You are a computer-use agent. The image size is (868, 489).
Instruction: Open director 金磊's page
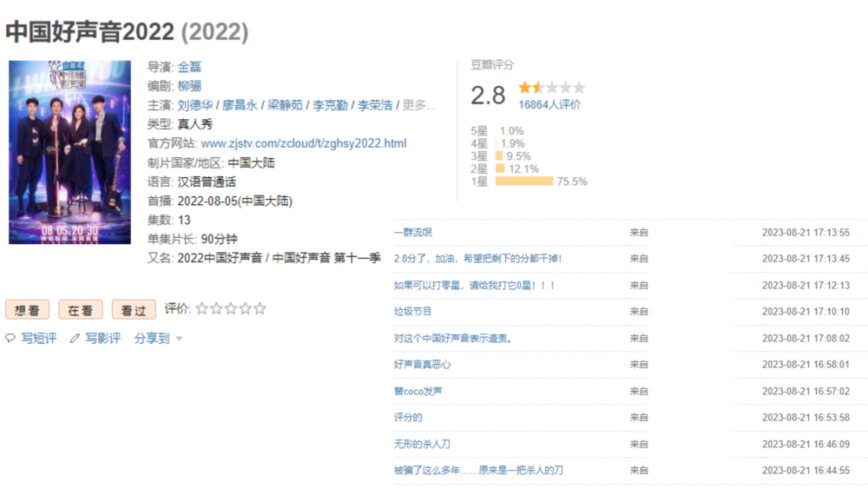coord(189,67)
